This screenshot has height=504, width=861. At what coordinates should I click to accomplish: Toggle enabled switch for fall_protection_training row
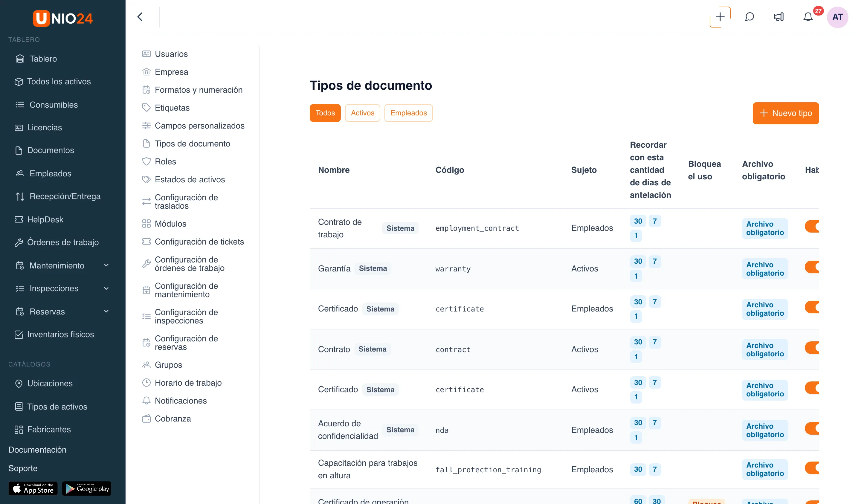812,468
